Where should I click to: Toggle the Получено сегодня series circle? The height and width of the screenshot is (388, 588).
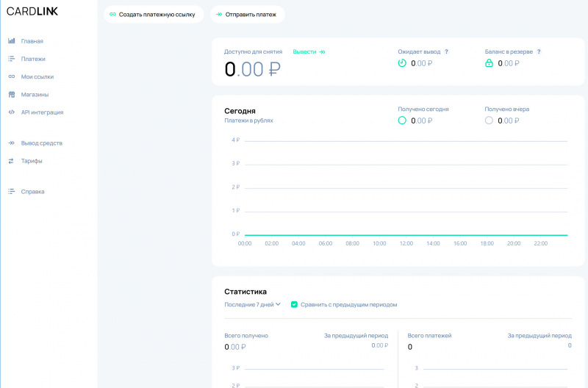pyautogui.click(x=402, y=121)
